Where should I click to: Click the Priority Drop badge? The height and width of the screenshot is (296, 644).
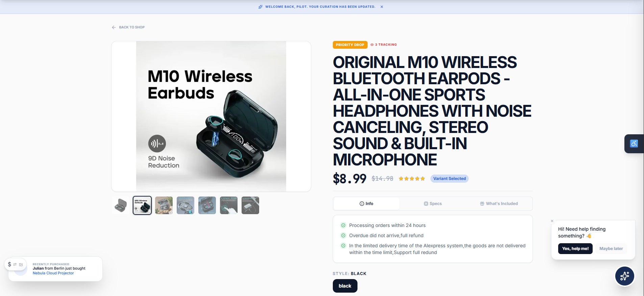[350, 45]
